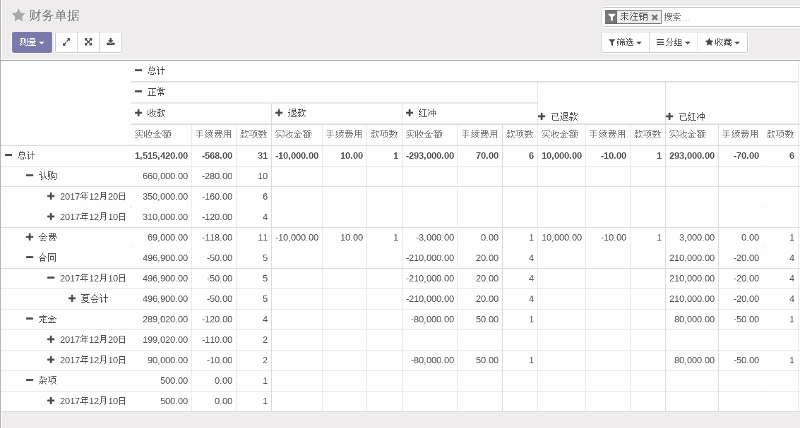This screenshot has width=800, height=428.
Task: Download the pivot table as file
Action: click(x=110, y=42)
